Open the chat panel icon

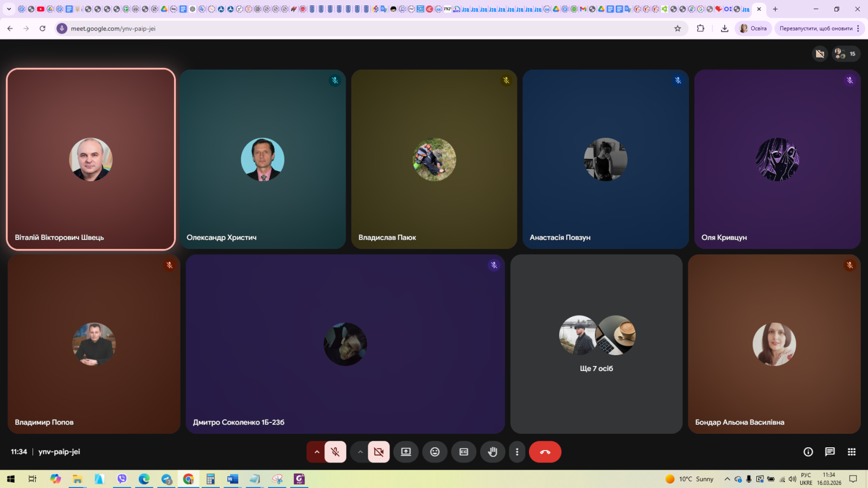click(829, 452)
